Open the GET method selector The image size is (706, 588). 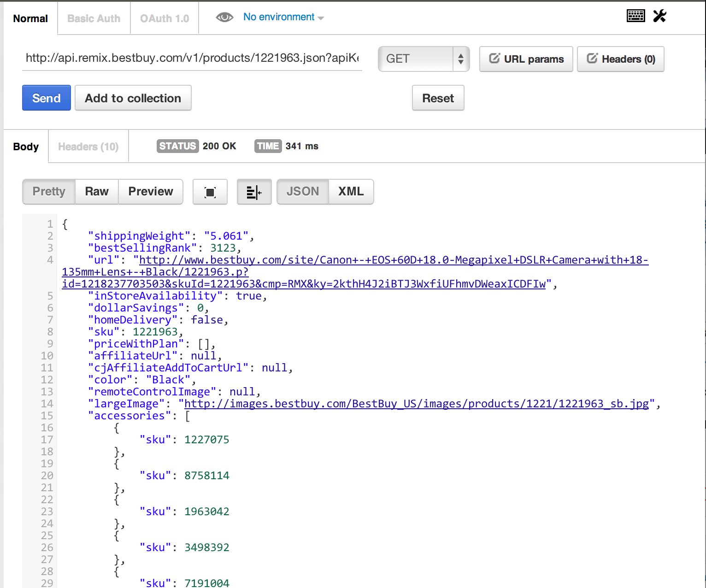pos(423,59)
